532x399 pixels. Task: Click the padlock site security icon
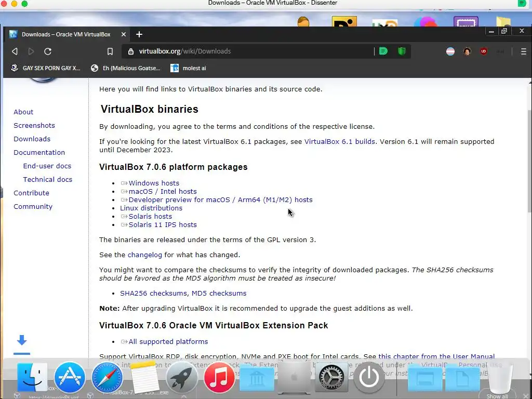click(x=130, y=51)
